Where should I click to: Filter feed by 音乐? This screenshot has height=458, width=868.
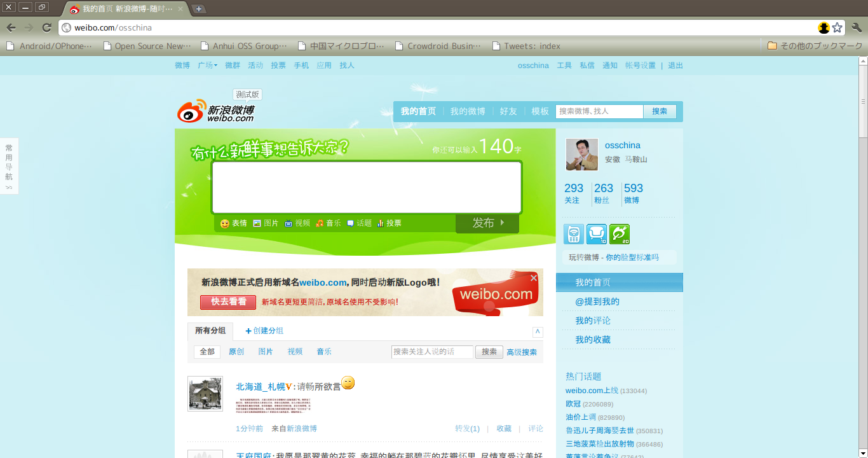[x=324, y=352]
